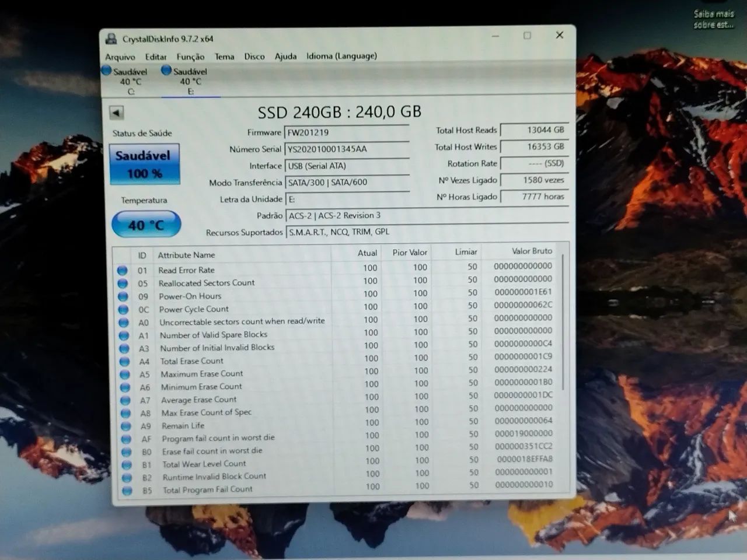Click the status icon for Minimum Erase Count
The width and height of the screenshot is (747, 560).
tap(125, 387)
